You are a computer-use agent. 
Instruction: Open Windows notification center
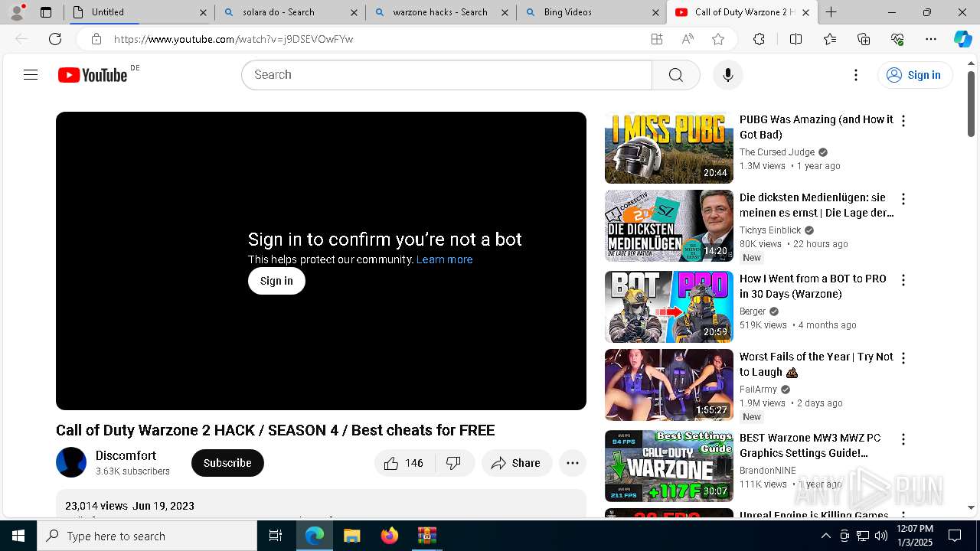coord(955,536)
